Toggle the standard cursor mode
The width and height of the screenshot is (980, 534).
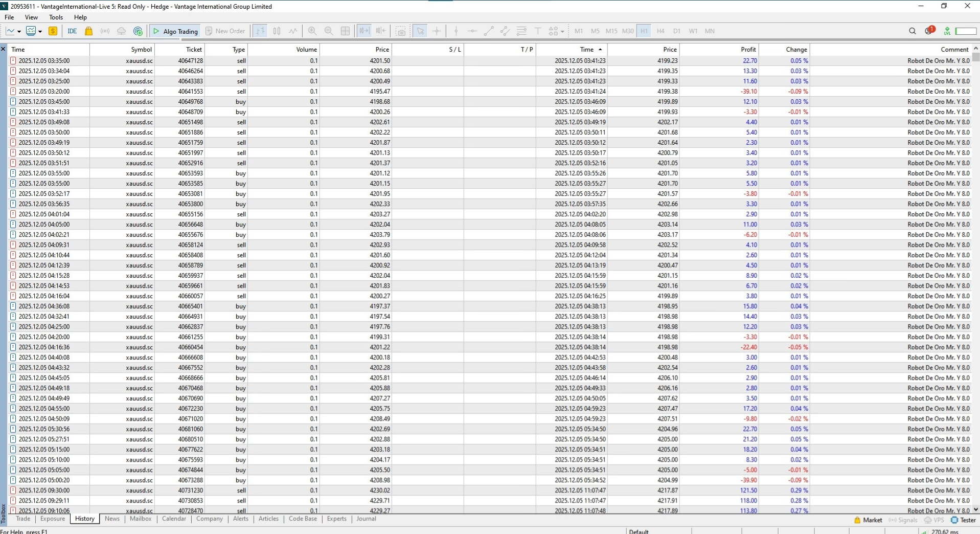pos(420,31)
